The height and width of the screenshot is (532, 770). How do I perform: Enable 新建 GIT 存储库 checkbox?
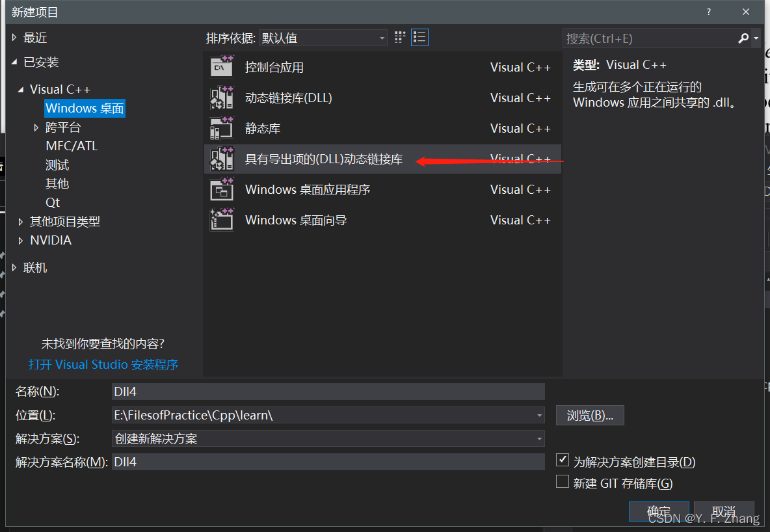point(563,481)
